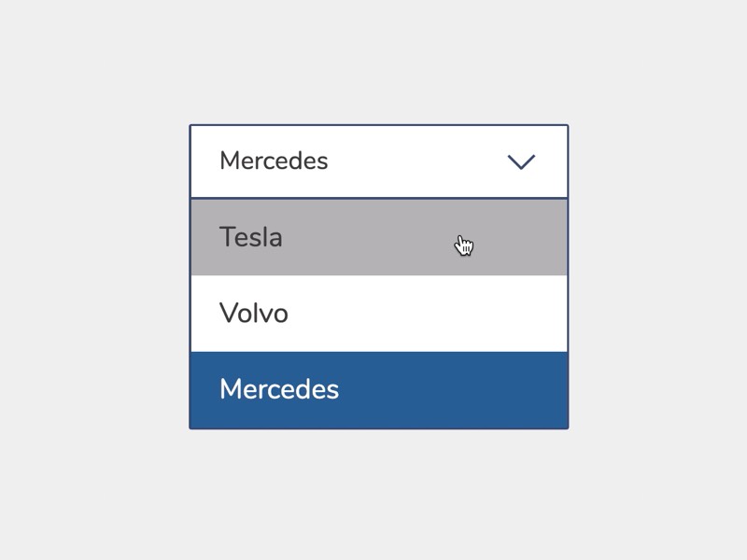Click the currently selected blue row
This screenshot has width=747, height=560.
(378, 390)
